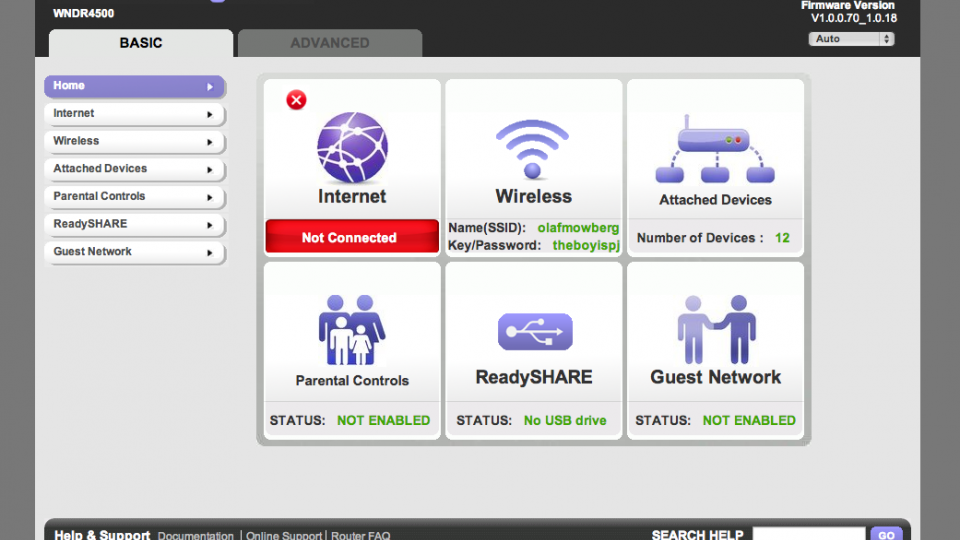Click arrow on Internet sidebar item
Viewport: 960px width, 540px height.
210,114
